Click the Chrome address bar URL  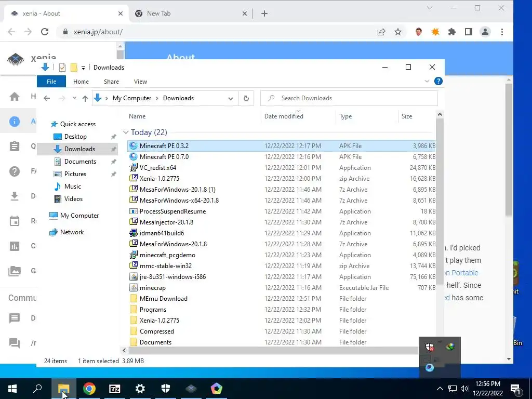98,32
